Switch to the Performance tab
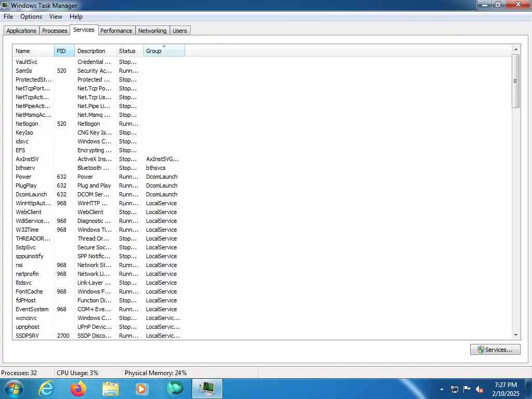The height and width of the screenshot is (399, 532). tap(116, 31)
